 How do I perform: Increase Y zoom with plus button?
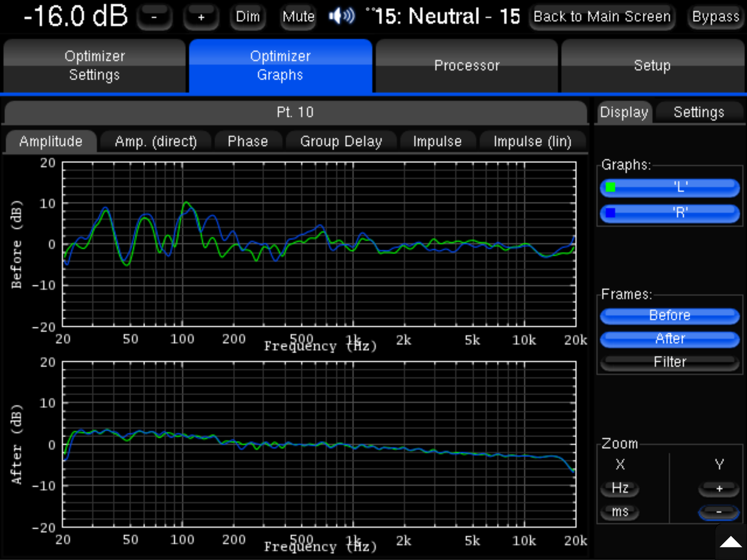click(719, 488)
